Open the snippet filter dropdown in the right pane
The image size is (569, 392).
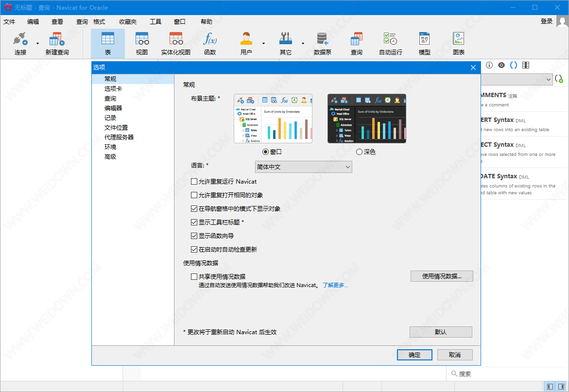click(x=517, y=79)
